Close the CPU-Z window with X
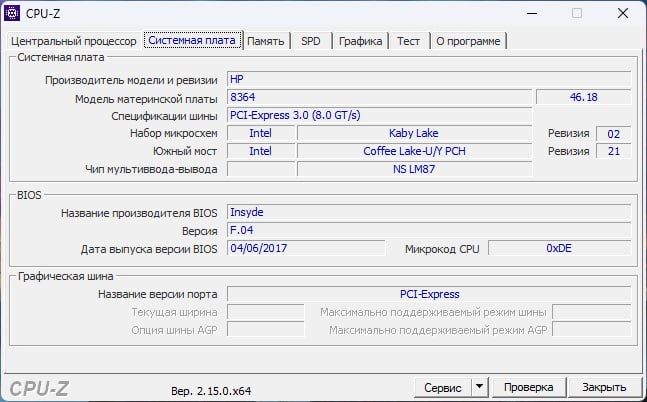The height and width of the screenshot is (402, 647). [623, 13]
